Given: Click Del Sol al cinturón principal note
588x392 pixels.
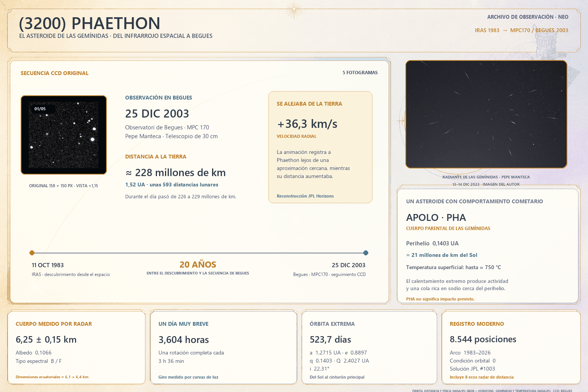Looking at the screenshot, I should [337, 377].
